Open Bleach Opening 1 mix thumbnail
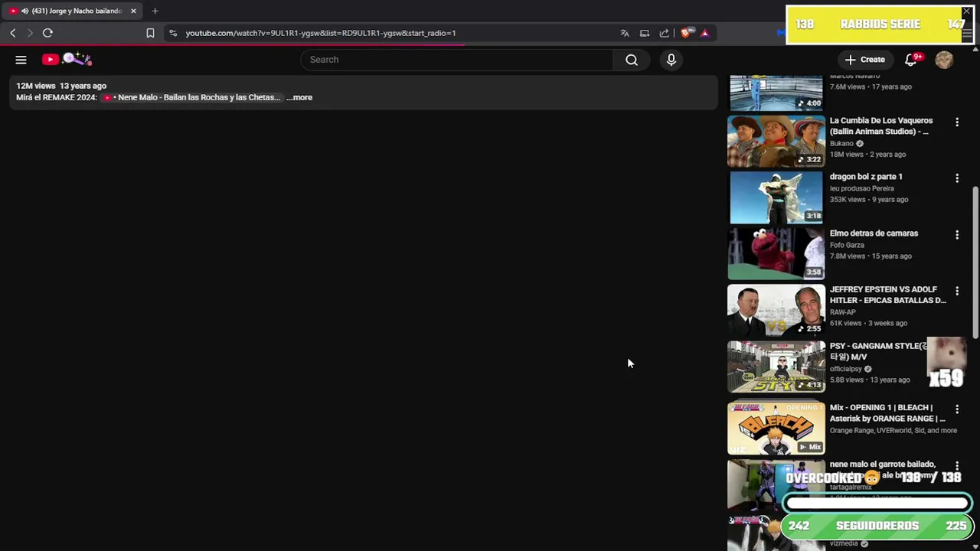This screenshot has height=551, width=980. 776,428
